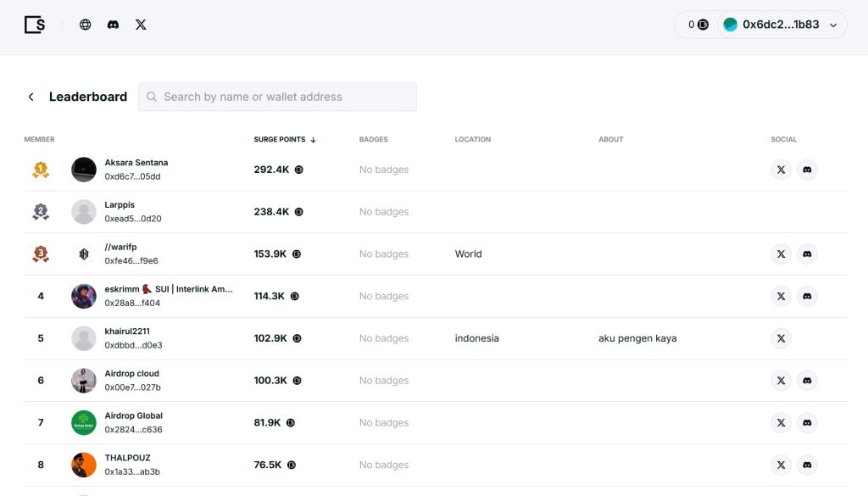
Task: Click Airdrop cloud avatar thumbnail
Action: click(x=84, y=381)
